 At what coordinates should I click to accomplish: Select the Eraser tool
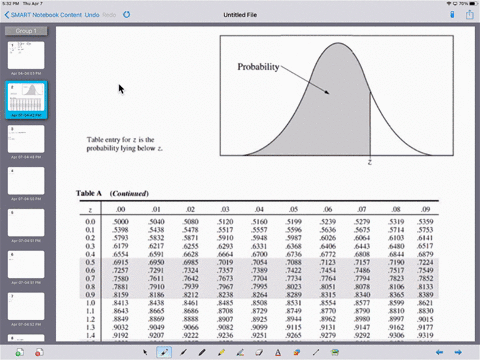point(259,352)
